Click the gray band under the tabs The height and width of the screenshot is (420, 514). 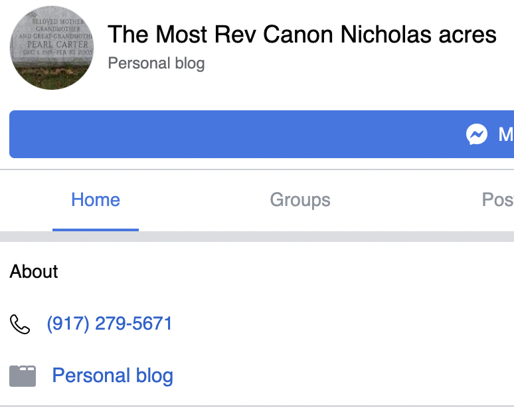(x=266, y=237)
